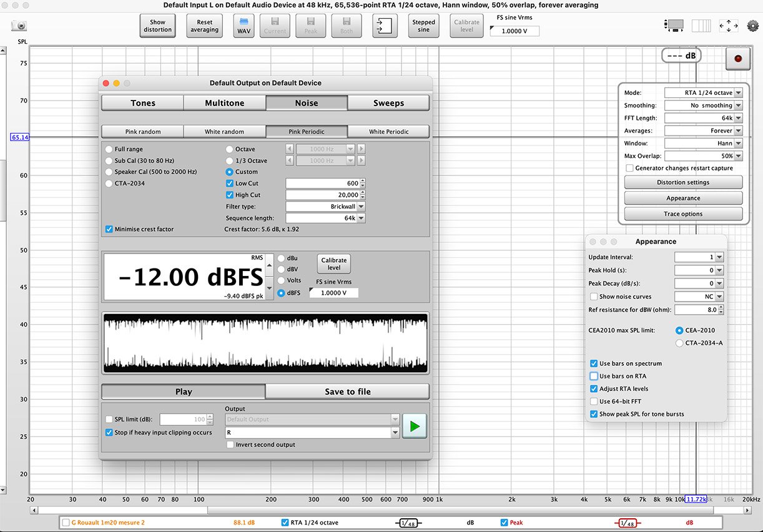
Task: Open the signal generator input icon
Action: [385, 26]
